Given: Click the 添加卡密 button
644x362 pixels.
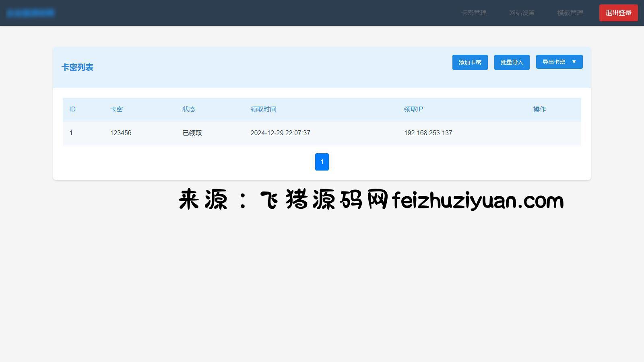Looking at the screenshot, I should point(470,62).
